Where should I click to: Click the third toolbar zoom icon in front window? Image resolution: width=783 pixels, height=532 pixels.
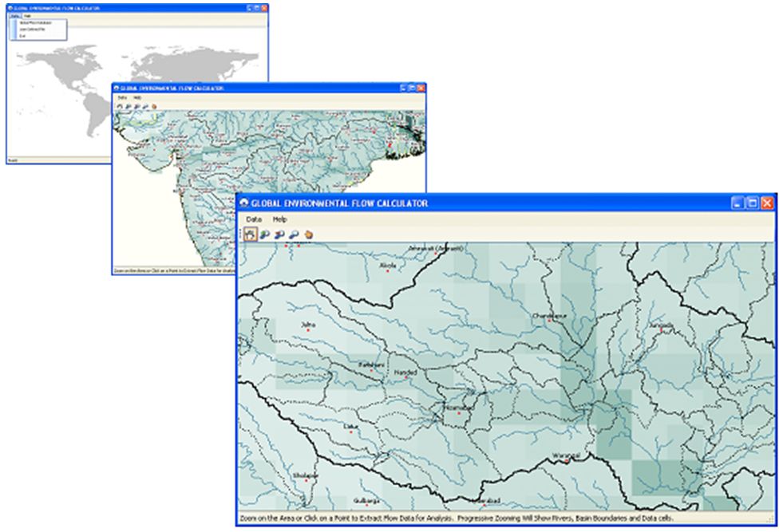279,234
